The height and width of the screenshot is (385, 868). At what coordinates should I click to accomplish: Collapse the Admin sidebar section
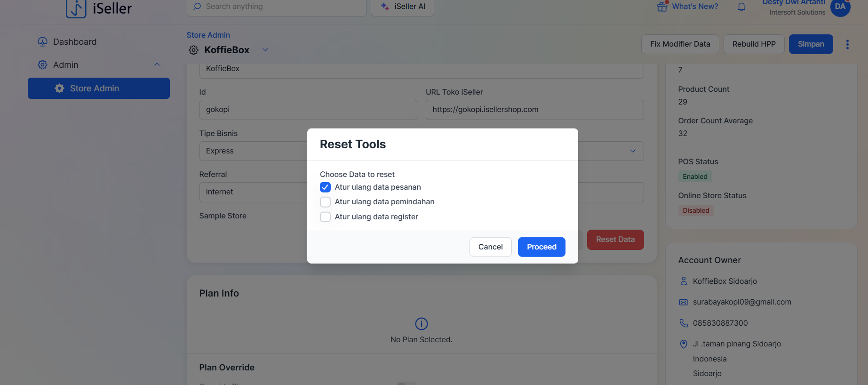point(157,64)
